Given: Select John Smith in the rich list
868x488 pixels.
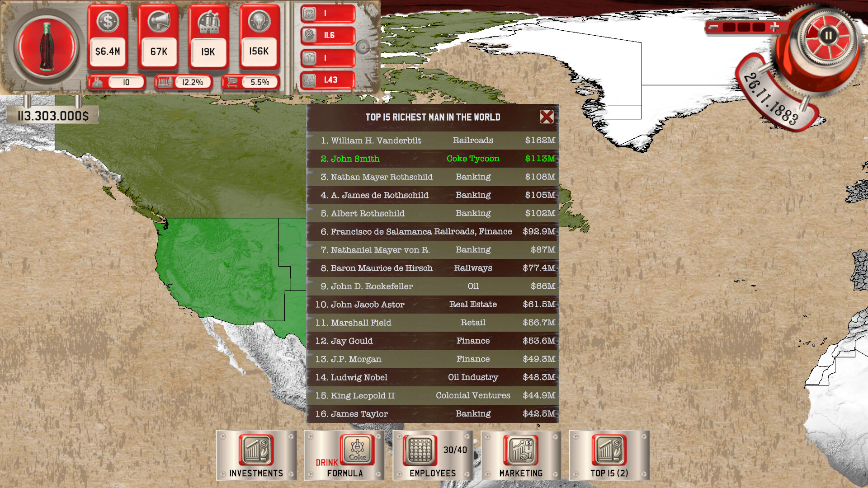Looking at the screenshot, I should tap(354, 159).
